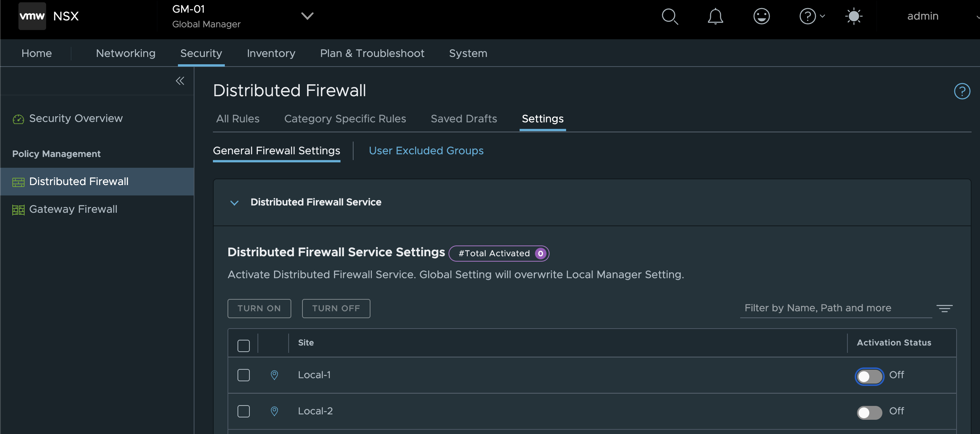Click the Local-2 site location pin

click(274, 411)
